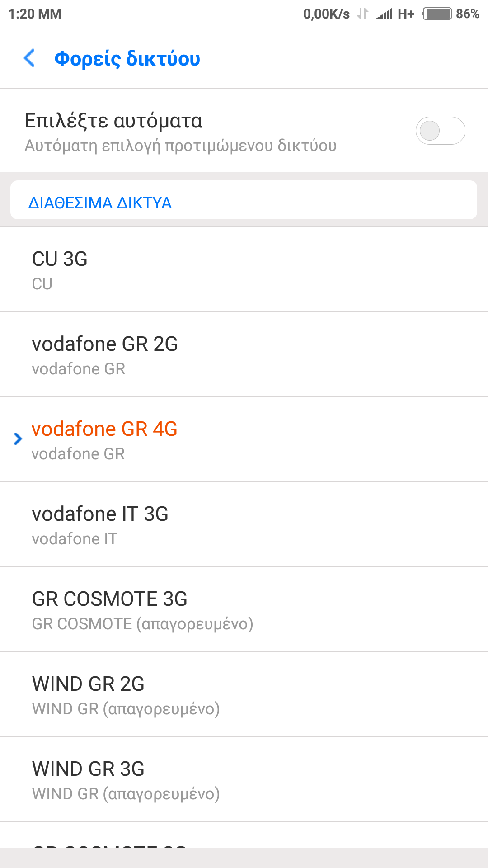Tap the data transfer arrows icon
This screenshot has width=488, height=868.
(362, 14)
